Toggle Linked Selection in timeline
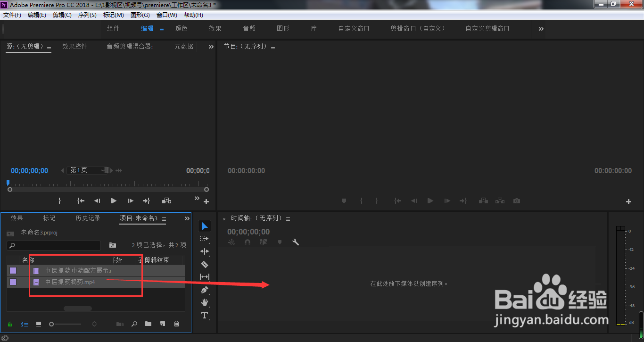The height and width of the screenshot is (342, 644). click(x=264, y=242)
